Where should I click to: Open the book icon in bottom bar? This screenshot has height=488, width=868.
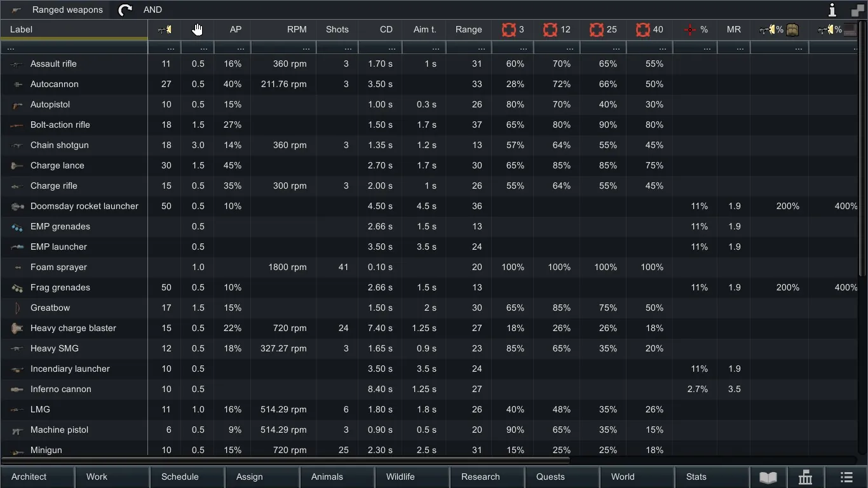[768, 477]
